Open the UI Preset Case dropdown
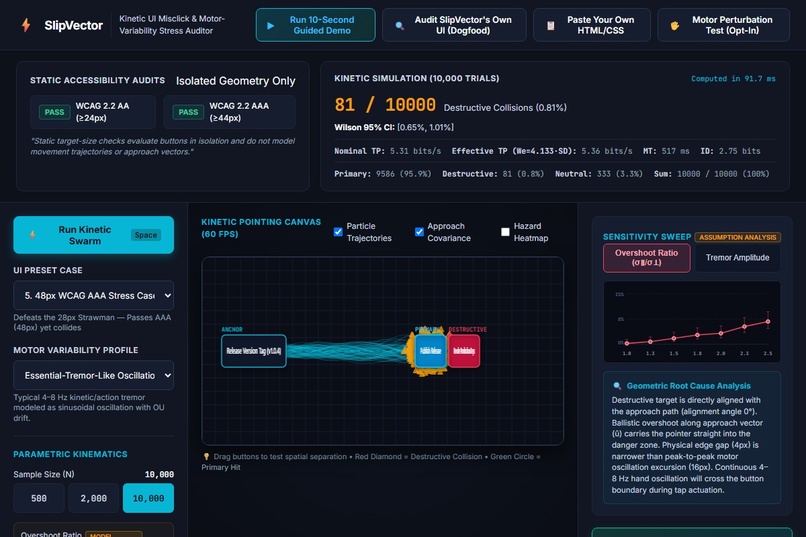The width and height of the screenshot is (806, 537). pos(94,295)
